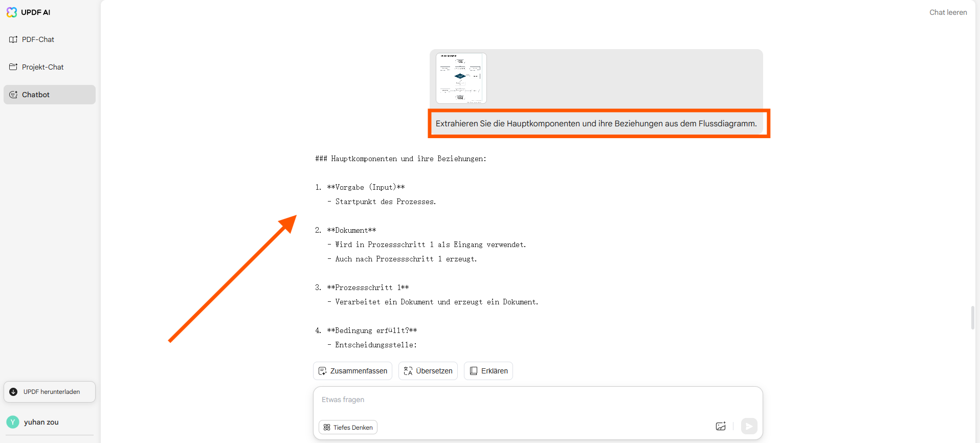The height and width of the screenshot is (443, 980).
Task: Open the uploaded flowchart thumbnail
Action: point(461,78)
